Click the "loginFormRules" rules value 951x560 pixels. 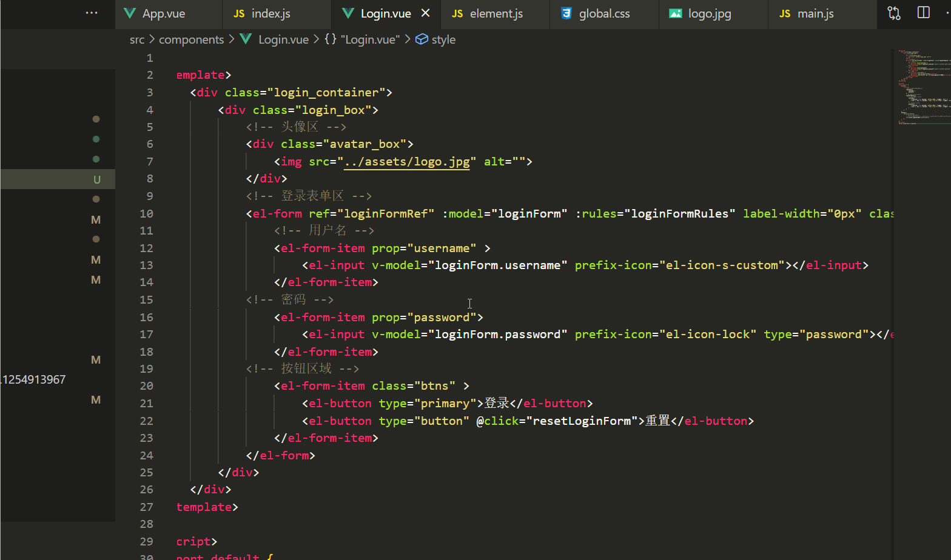(x=680, y=214)
